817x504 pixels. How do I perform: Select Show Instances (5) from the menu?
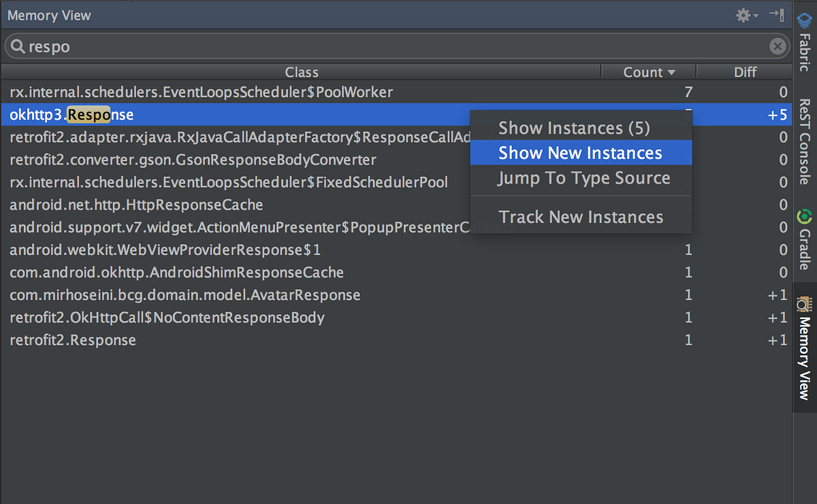coord(574,128)
